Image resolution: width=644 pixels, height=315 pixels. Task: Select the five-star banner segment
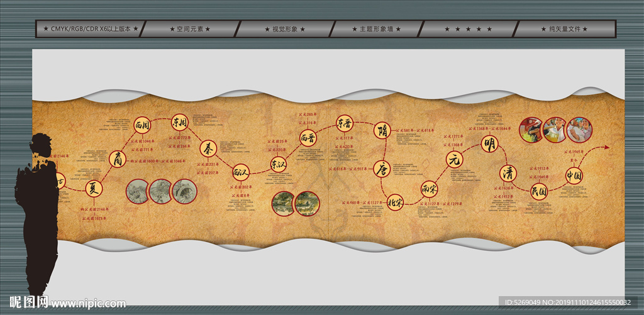(468, 29)
